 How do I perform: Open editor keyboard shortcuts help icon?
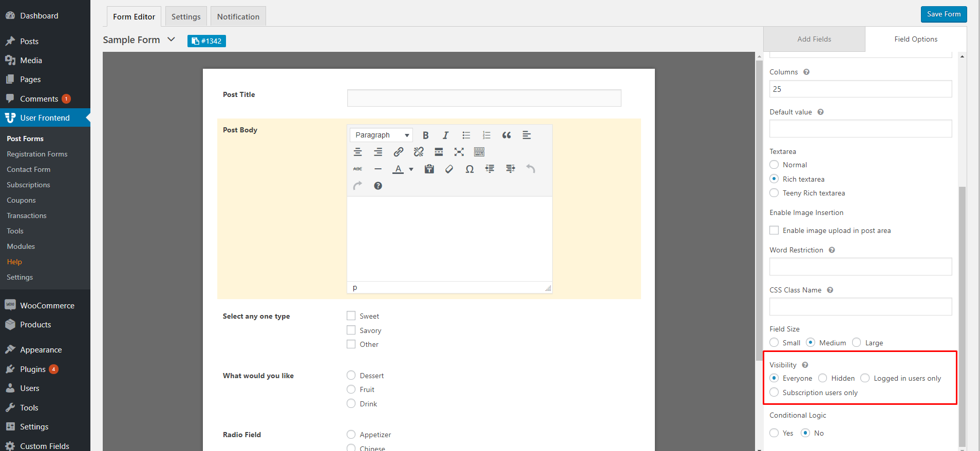pyautogui.click(x=378, y=186)
